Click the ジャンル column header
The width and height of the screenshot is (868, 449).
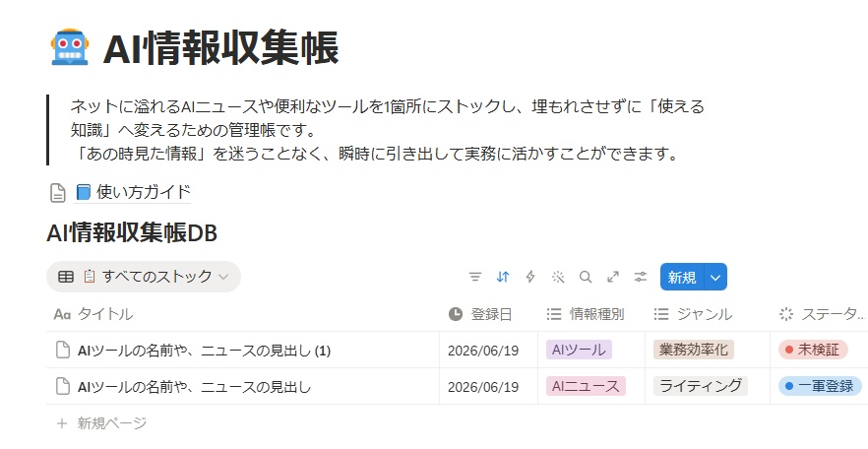pyautogui.click(x=708, y=314)
